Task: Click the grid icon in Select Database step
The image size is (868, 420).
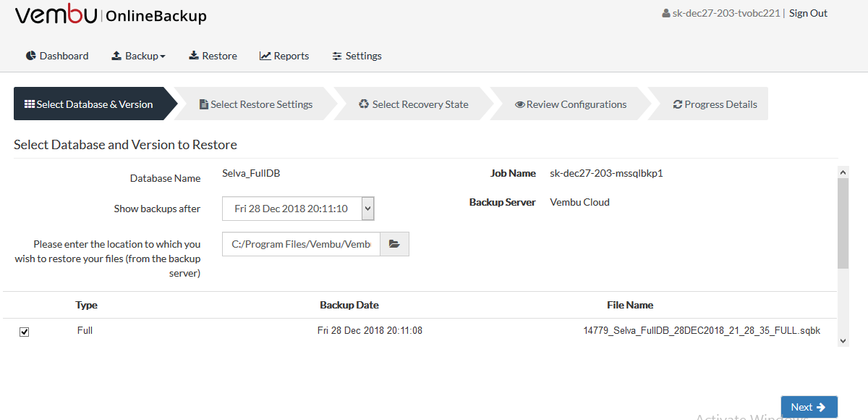Action: pyautogui.click(x=30, y=104)
